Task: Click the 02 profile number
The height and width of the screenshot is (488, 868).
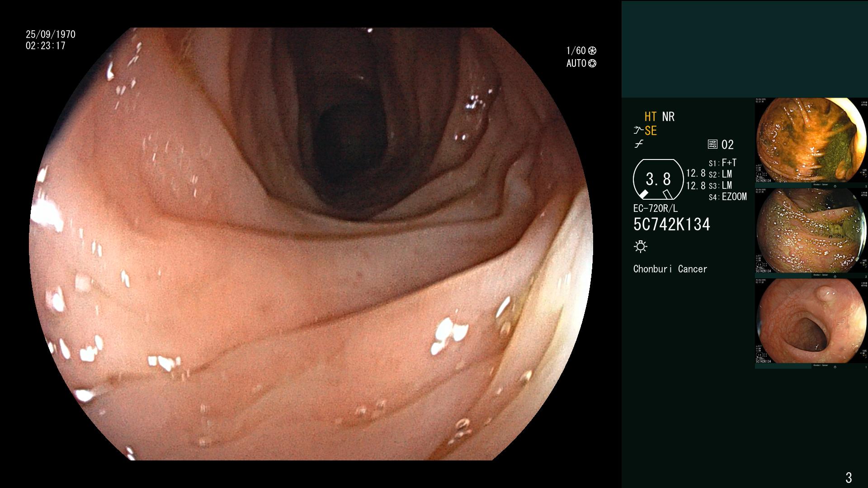Action: (x=727, y=145)
